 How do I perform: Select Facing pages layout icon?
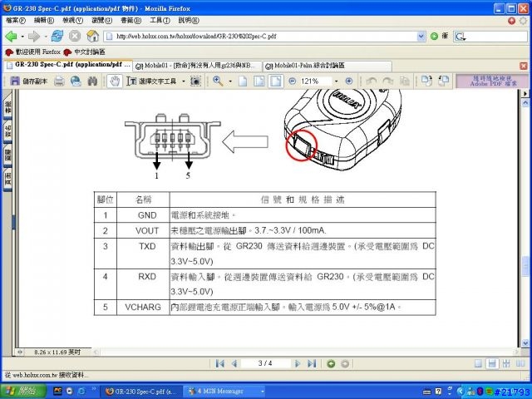tap(520, 364)
